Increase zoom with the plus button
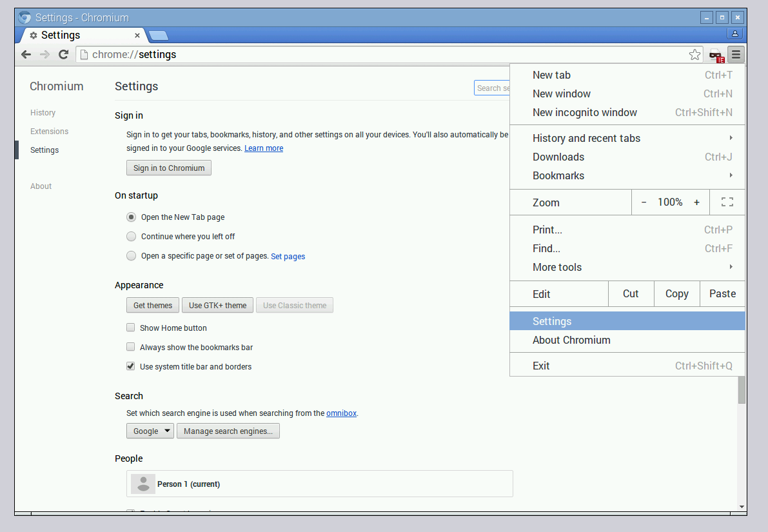 [x=696, y=202]
